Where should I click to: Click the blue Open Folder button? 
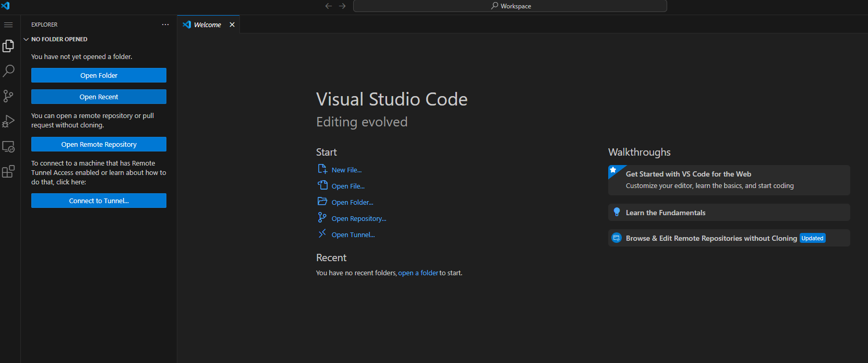click(99, 75)
